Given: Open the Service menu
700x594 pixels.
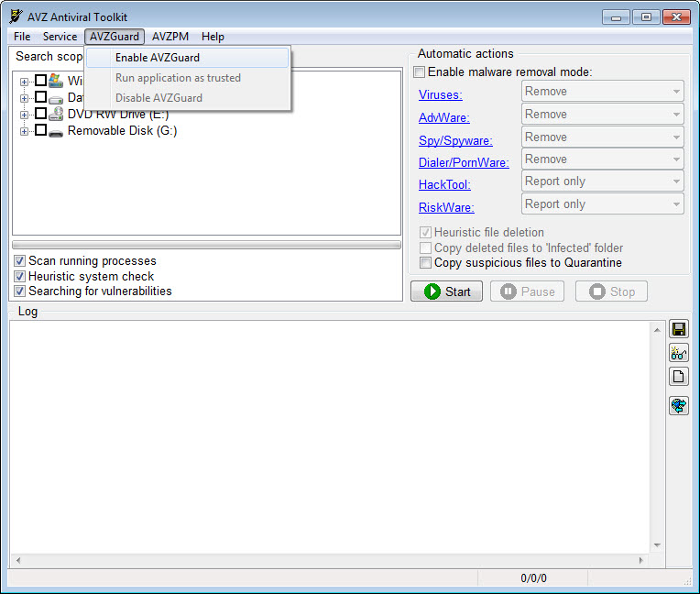Looking at the screenshot, I should point(60,37).
